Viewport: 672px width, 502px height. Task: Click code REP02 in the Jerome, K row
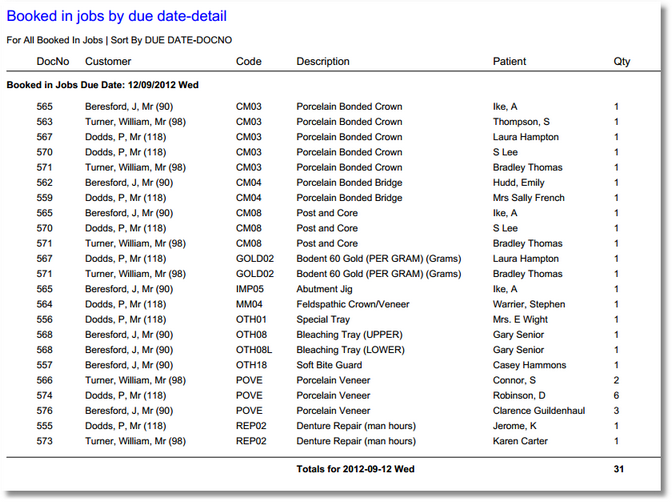(x=251, y=426)
